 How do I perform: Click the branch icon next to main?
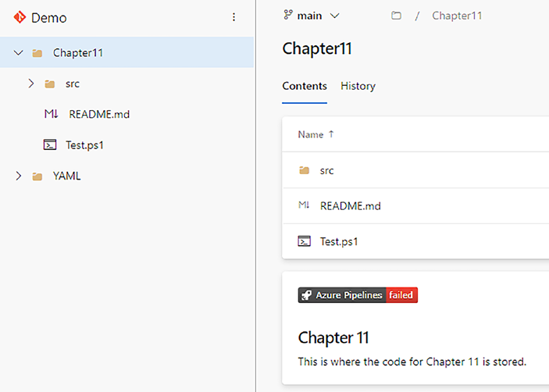pos(288,16)
